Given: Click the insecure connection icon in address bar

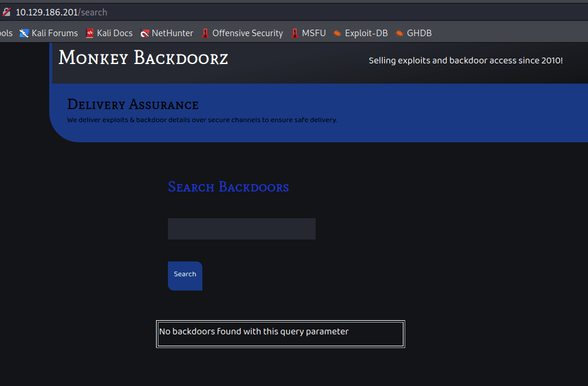Looking at the screenshot, I should [7, 12].
